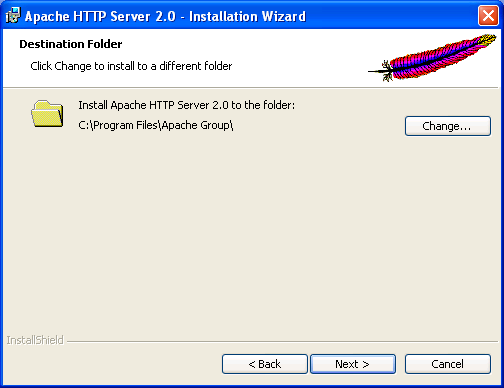Click the yellow destination folder icon
504x388 pixels.
point(47,113)
